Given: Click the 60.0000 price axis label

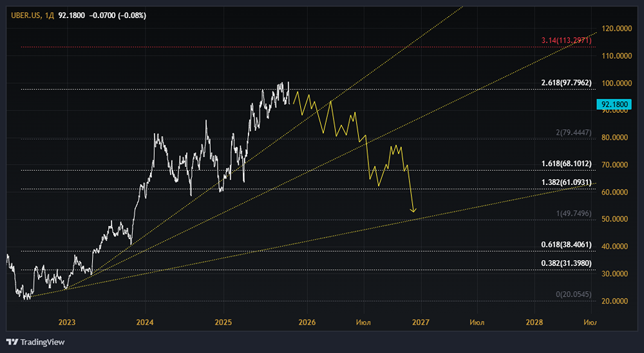Looking at the screenshot, I should (x=615, y=193).
